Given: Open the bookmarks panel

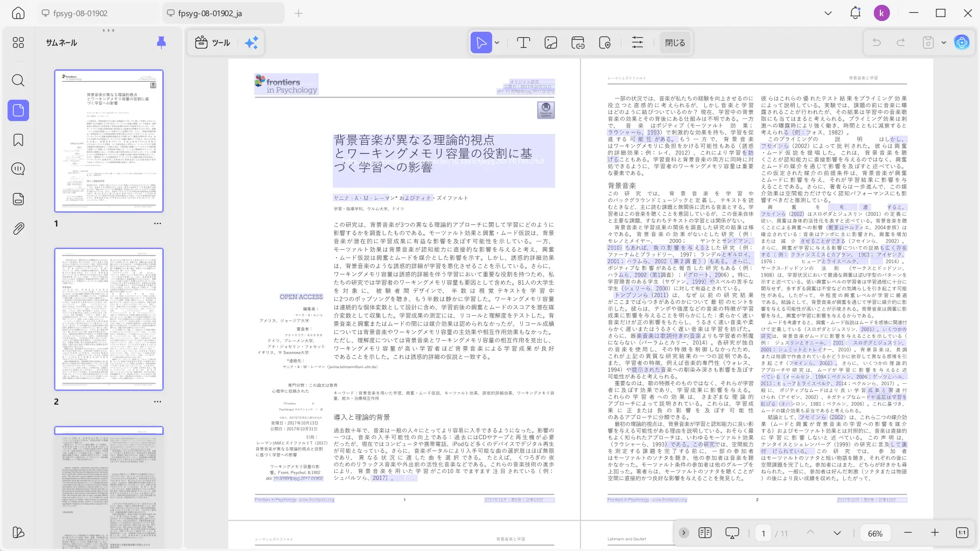Looking at the screenshot, I should [x=18, y=140].
